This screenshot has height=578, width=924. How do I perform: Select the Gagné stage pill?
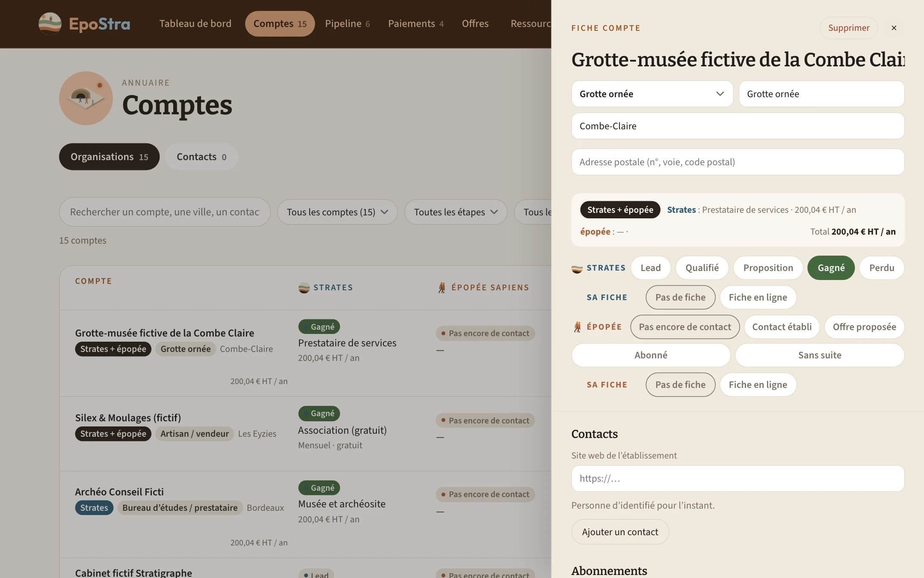831,268
